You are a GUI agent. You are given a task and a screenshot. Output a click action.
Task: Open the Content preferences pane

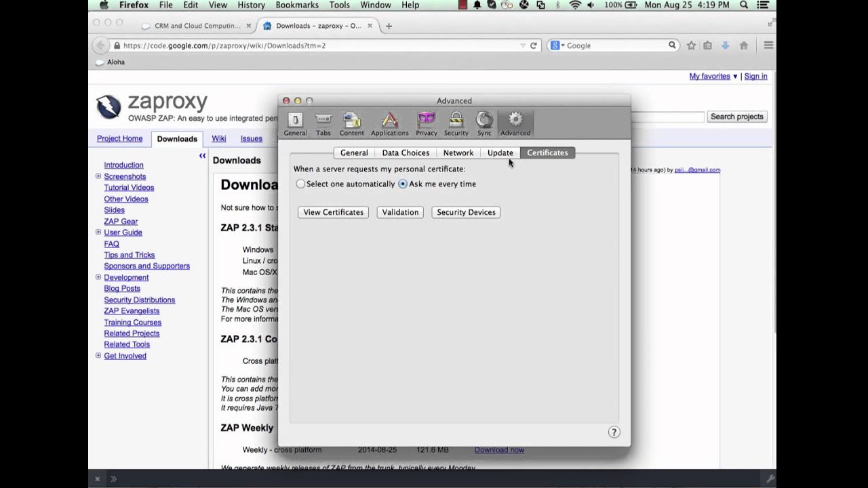pos(351,124)
